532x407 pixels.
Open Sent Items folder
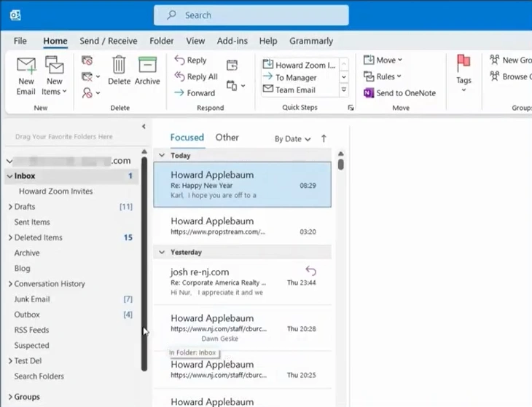tap(32, 222)
